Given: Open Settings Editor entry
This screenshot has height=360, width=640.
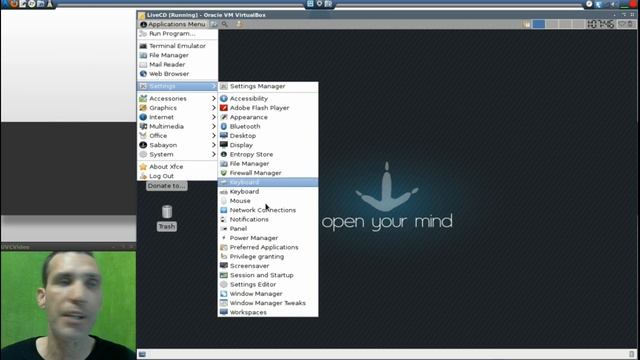Looking at the screenshot, I should 268,284.
